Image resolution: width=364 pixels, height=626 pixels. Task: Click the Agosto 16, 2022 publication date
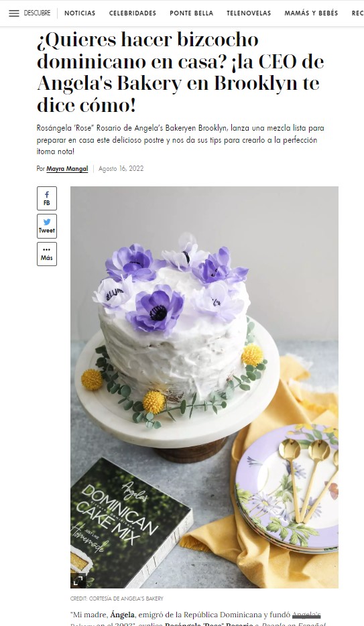pyautogui.click(x=121, y=168)
